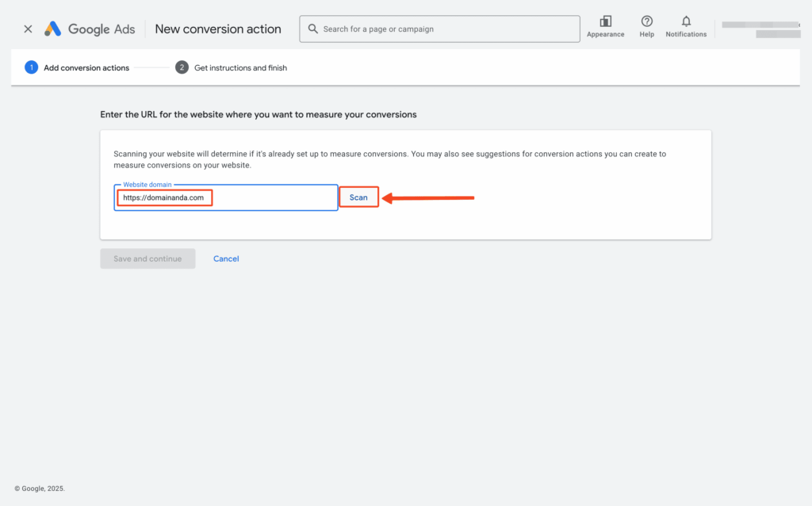812x506 pixels.
Task: Open the Notifications bell icon
Action: coord(685,25)
